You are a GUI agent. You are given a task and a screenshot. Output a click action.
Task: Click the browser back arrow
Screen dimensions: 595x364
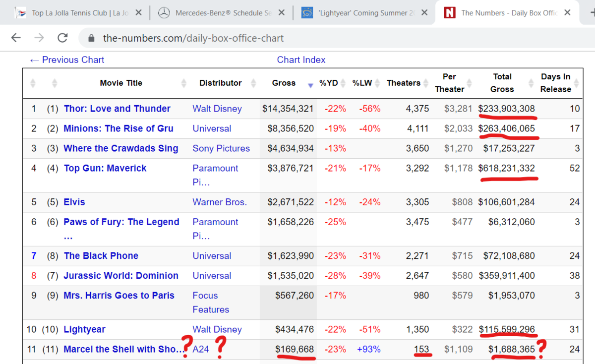tap(16, 38)
